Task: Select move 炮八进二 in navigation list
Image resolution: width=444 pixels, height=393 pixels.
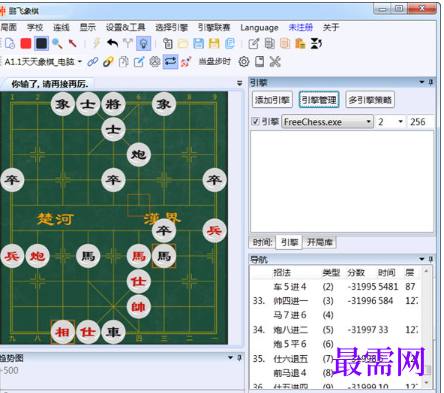Action: pos(290,330)
